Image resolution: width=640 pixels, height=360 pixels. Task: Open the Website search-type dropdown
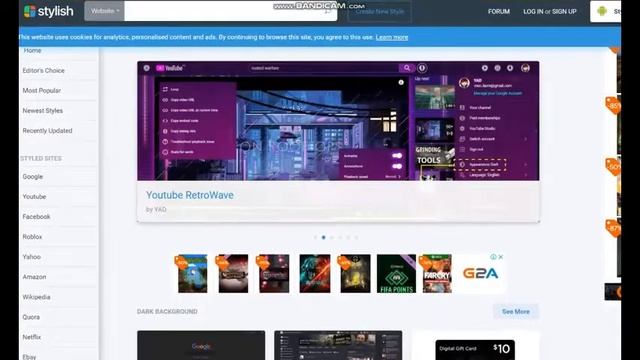pos(104,11)
